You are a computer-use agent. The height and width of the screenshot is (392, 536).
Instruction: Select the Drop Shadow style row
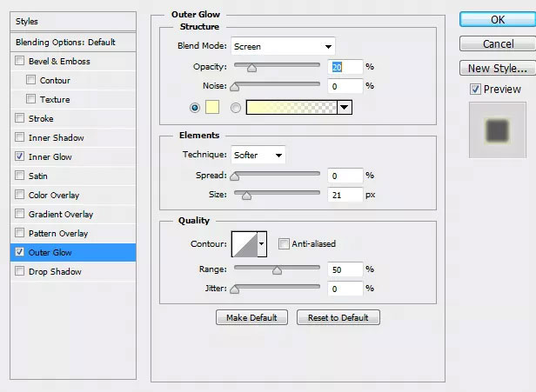click(73, 271)
